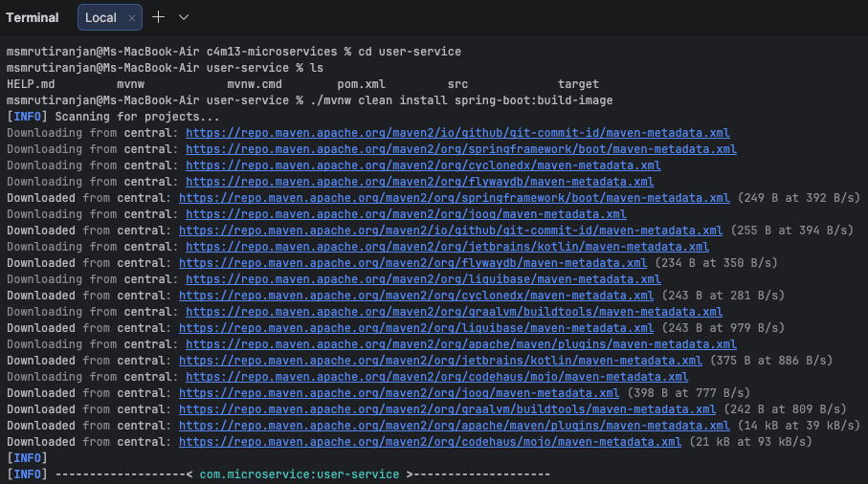Open Downloaded git-commit-id link with 255 B size
Viewport: 868px width, 484px height.
(451, 231)
